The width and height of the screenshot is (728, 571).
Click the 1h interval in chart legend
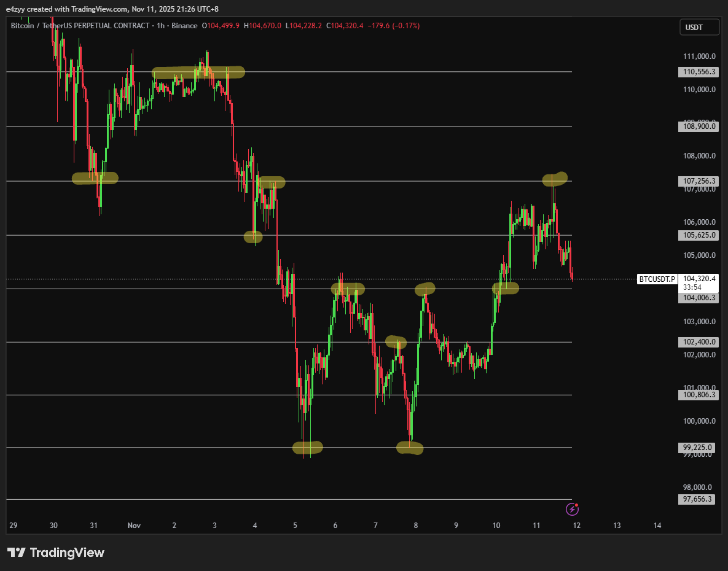click(160, 26)
